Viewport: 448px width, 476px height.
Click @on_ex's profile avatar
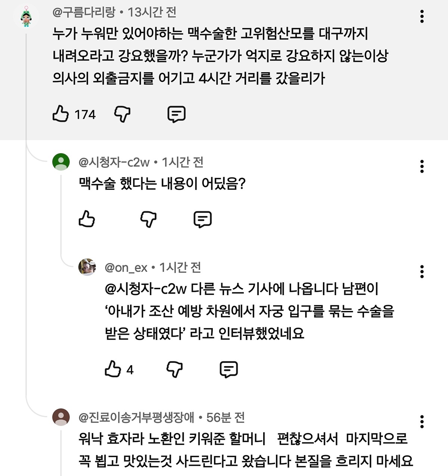[x=87, y=267]
